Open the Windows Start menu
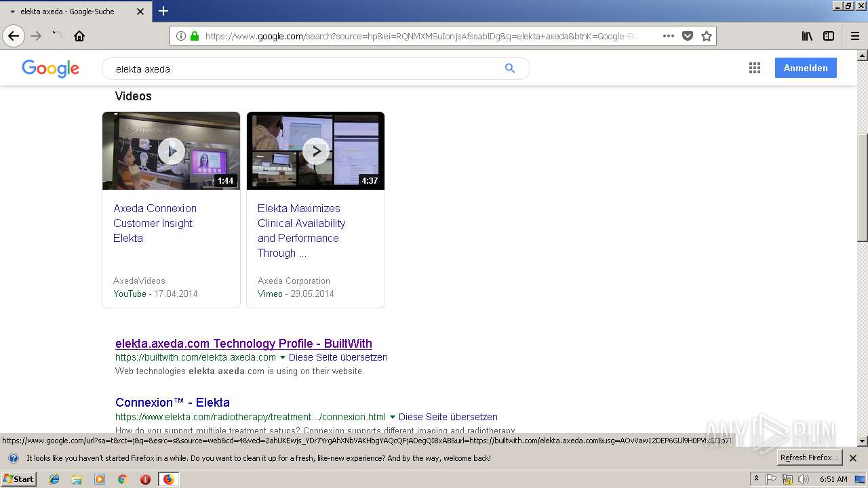 click(18, 479)
